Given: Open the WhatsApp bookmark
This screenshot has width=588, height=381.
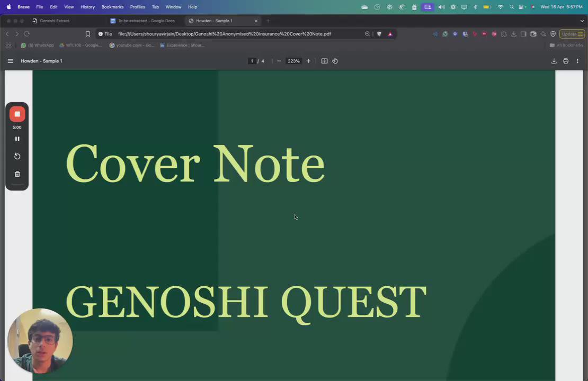Looking at the screenshot, I should click(37, 45).
